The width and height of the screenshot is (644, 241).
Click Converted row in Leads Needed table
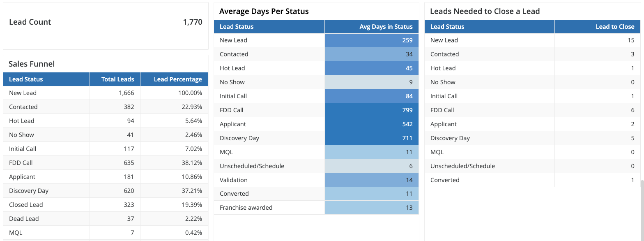pyautogui.click(x=445, y=180)
